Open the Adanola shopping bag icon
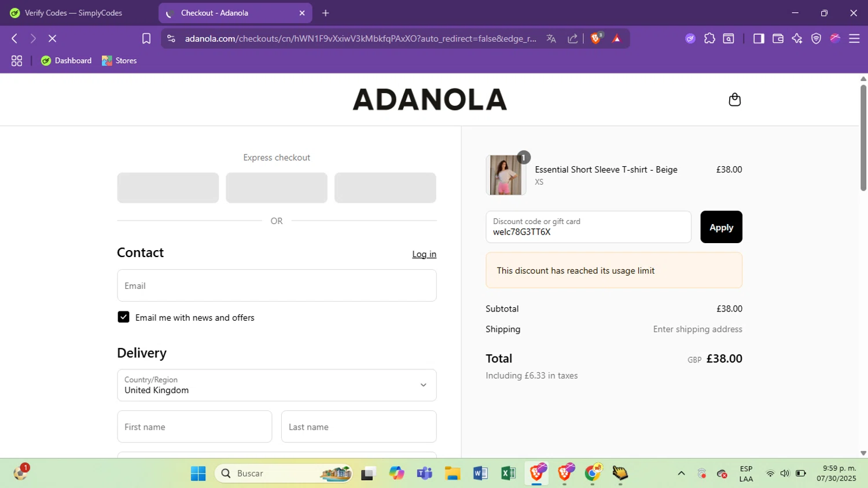Viewport: 868px width, 488px height. click(734, 100)
